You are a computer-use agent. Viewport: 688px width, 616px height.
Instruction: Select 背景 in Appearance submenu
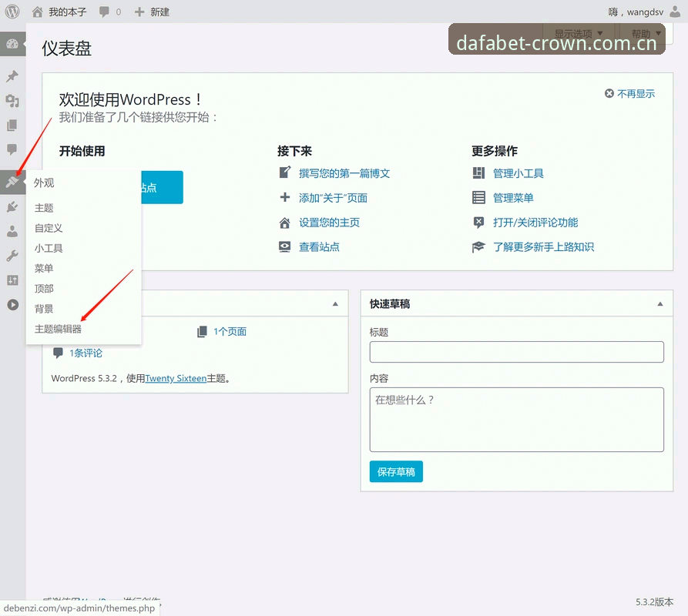click(44, 309)
